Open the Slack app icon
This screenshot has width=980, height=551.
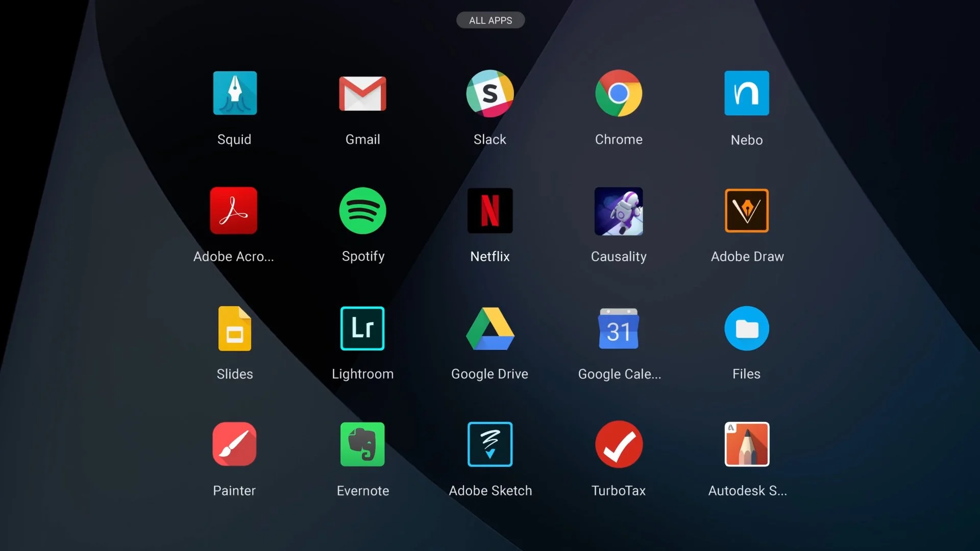[x=490, y=93]
